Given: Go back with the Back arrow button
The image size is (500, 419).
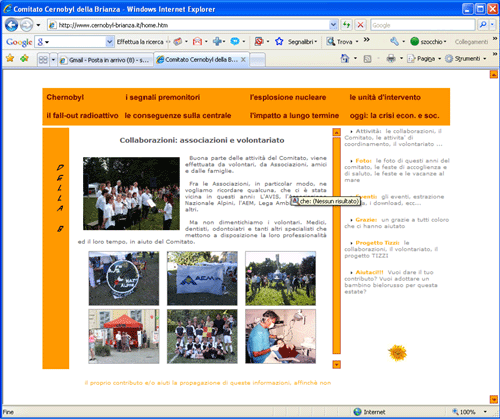Looking at the screenshot, I should [x=11, y=25].
